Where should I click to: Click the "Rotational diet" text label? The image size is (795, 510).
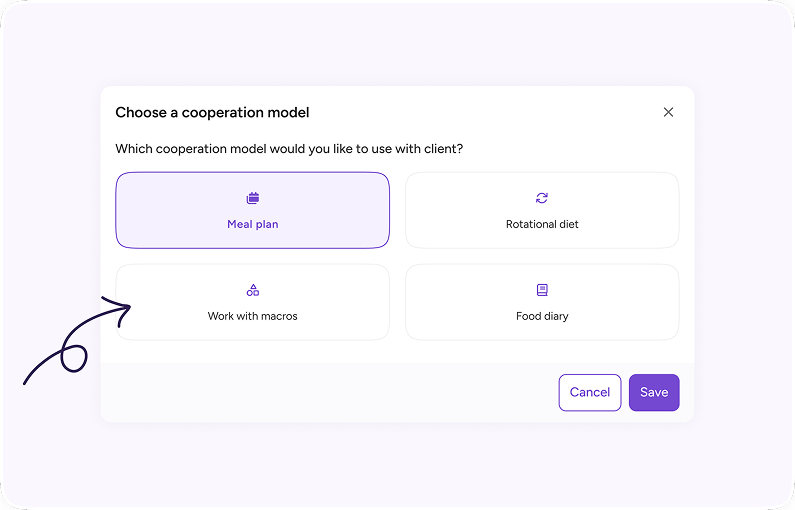[x=542, y=224]
